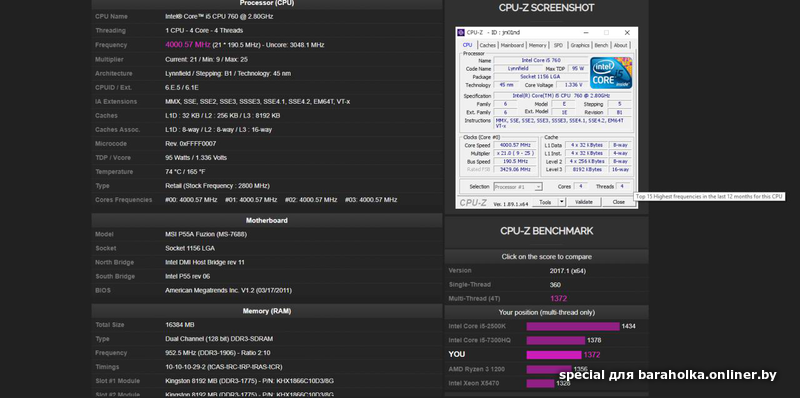Switch to the Caches tab

click(487, 45)
